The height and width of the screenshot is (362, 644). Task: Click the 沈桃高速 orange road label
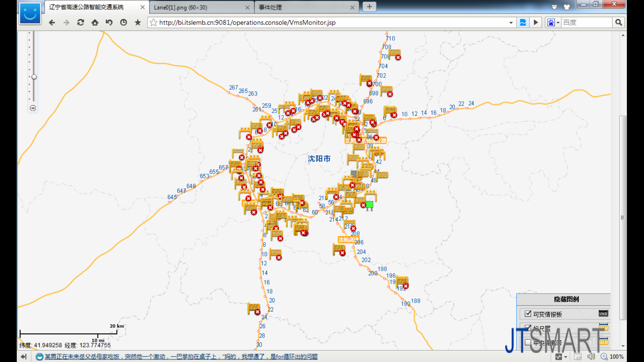348,240
